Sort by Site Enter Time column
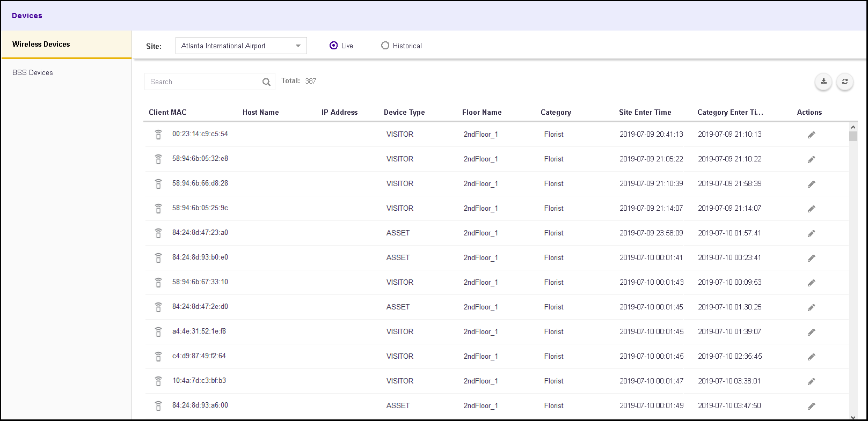Viewport: 868px width, 421px height. [645, 112]
